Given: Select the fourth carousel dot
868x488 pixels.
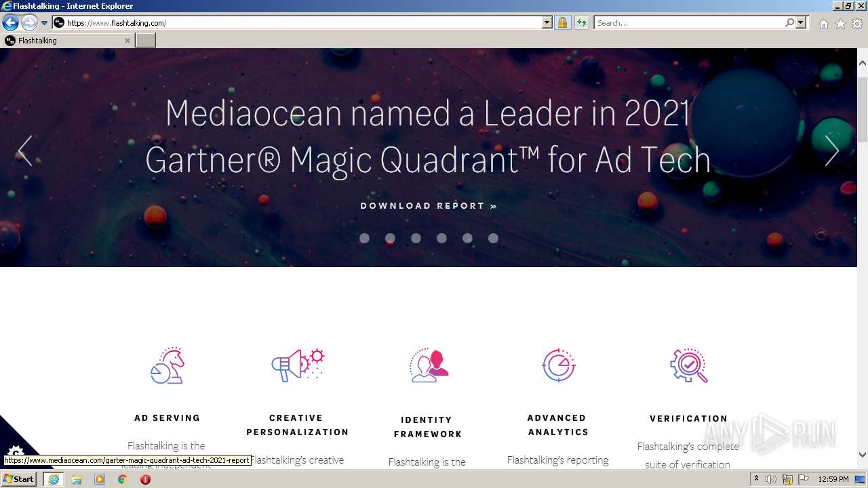Looking at the screenshot, I should click(441, 238).
